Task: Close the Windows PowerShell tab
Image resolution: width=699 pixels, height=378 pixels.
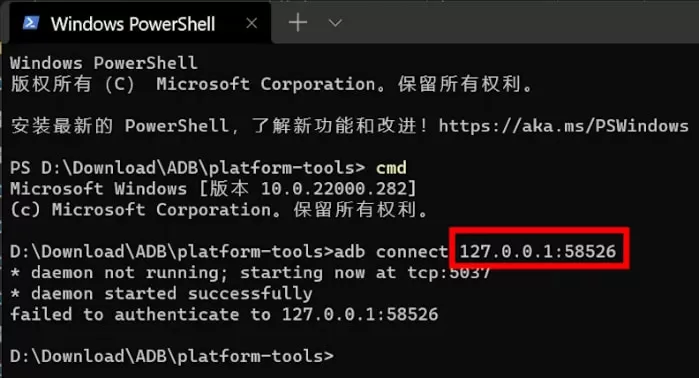Action: [251, 23]
